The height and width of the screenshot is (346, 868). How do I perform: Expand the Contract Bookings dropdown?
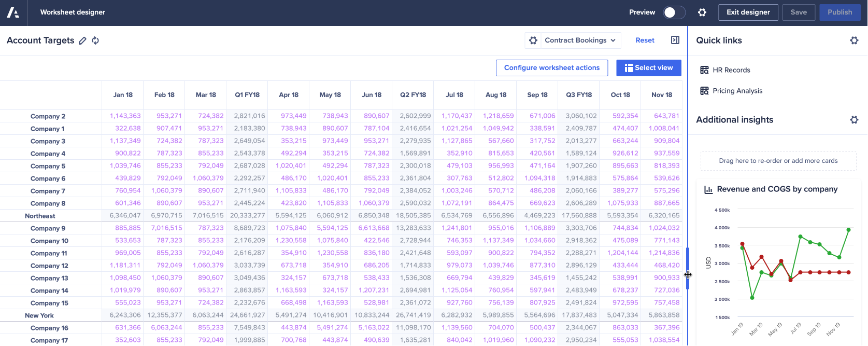tap(580, 40)
